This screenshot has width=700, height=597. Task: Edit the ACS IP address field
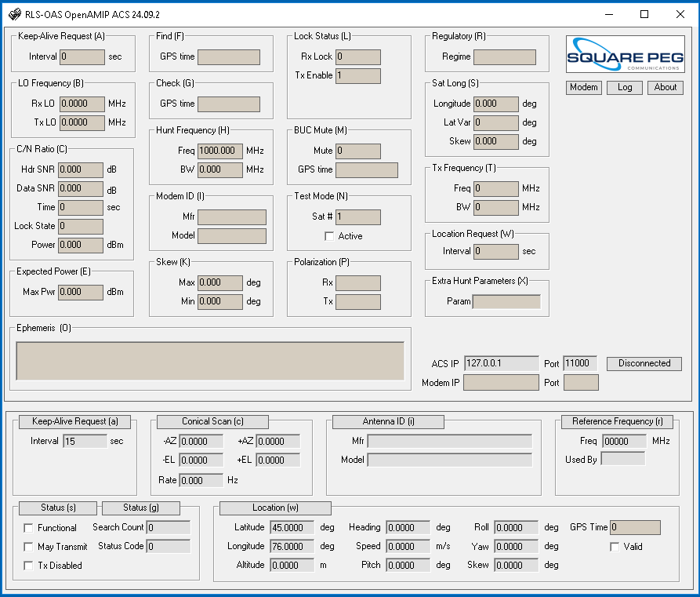click(502, 364)
